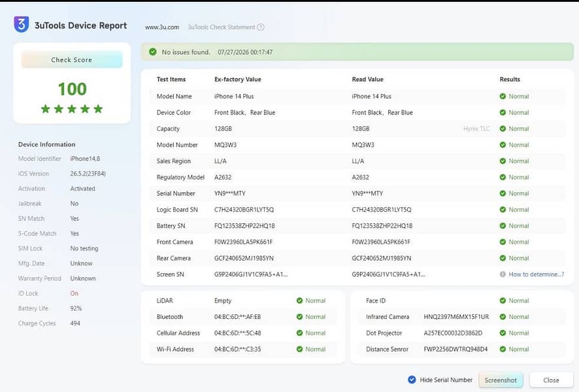The height and width of the screenshot is (392, 579).
Task: Click the Normal status icon for Bluetooth
Action: point(299,317)
